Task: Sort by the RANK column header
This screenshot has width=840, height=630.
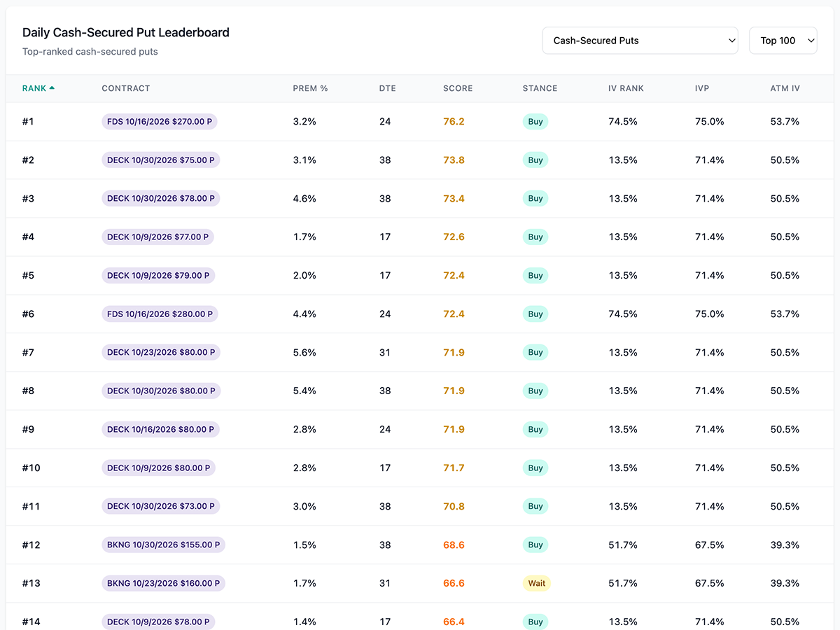Action: pos(34,88)
